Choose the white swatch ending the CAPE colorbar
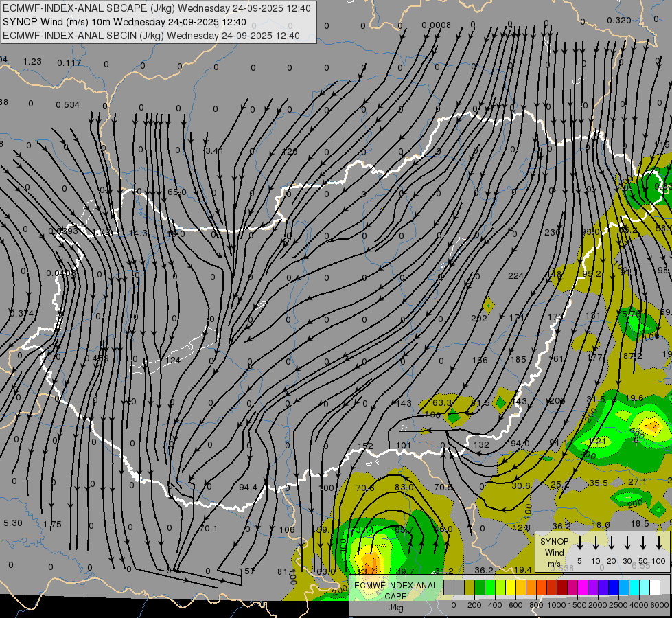672x618 pixels. click(655, 587)
